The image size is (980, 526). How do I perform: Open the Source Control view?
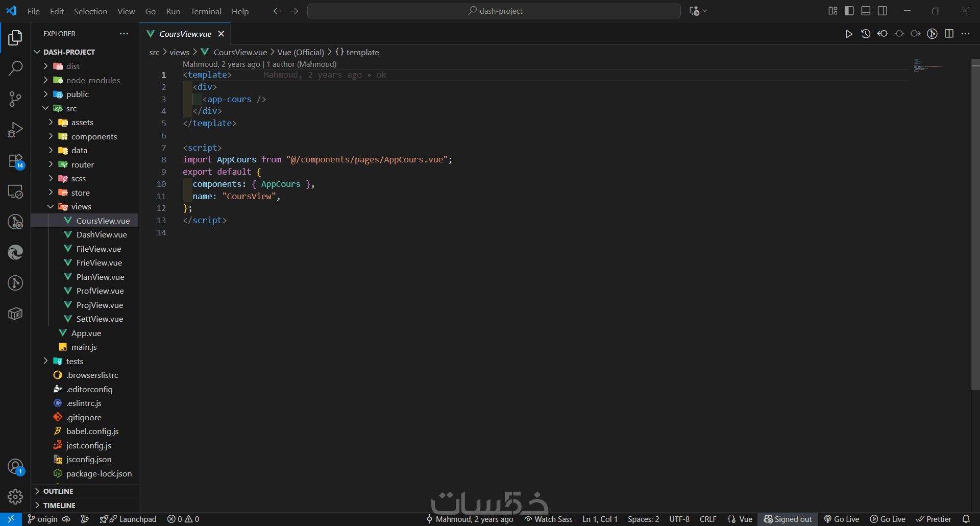15,99
